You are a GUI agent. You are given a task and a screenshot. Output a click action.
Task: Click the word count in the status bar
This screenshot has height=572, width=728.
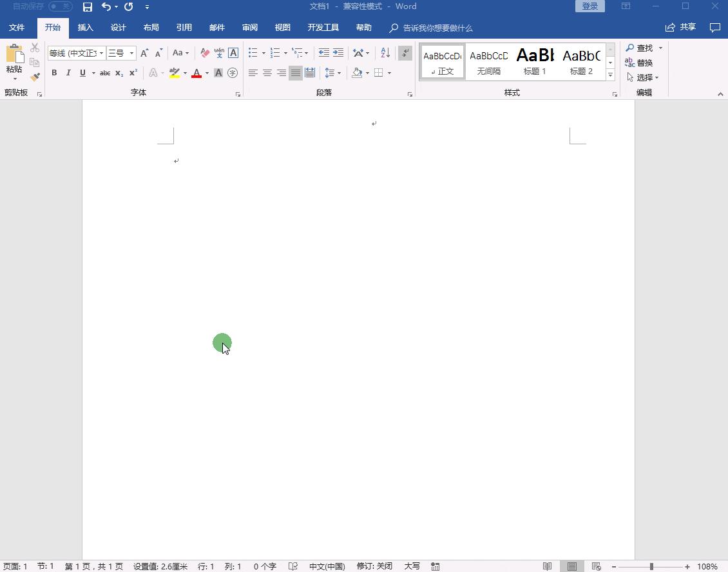click(x=264, y=566)
